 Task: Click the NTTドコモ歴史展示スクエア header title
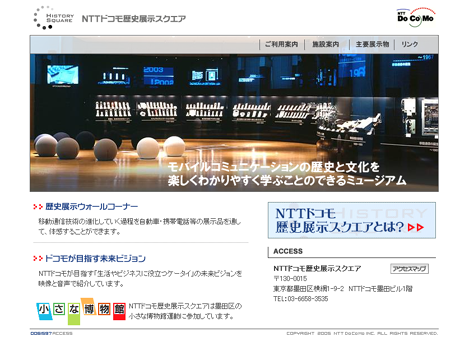click(x=134, y=19)
